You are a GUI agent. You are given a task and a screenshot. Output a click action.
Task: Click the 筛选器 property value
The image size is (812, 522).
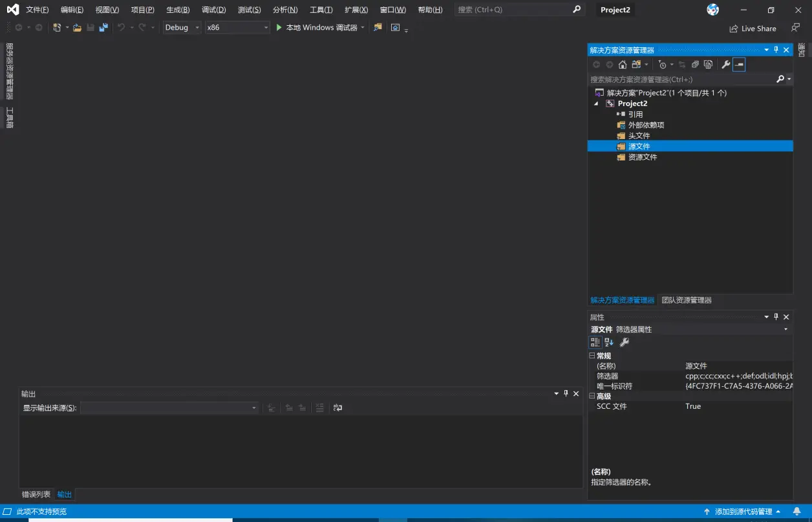738,376
